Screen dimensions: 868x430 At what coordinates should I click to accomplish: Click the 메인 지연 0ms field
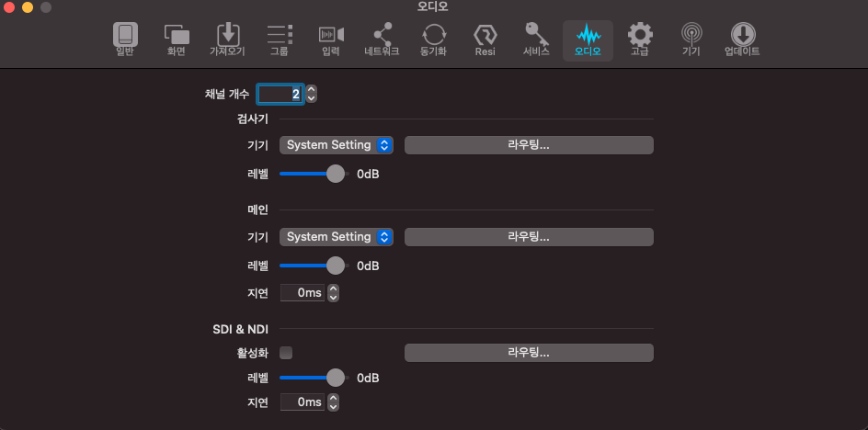coord(303,293)
